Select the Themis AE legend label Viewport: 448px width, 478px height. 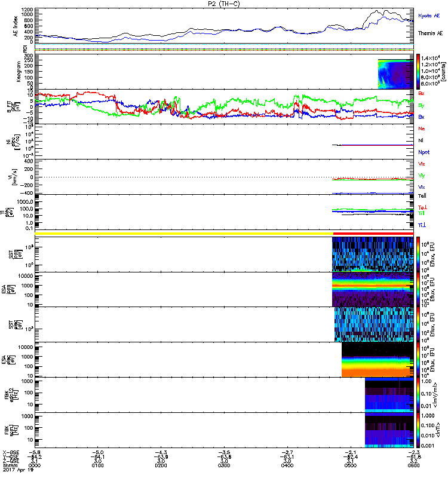[430, 33]
